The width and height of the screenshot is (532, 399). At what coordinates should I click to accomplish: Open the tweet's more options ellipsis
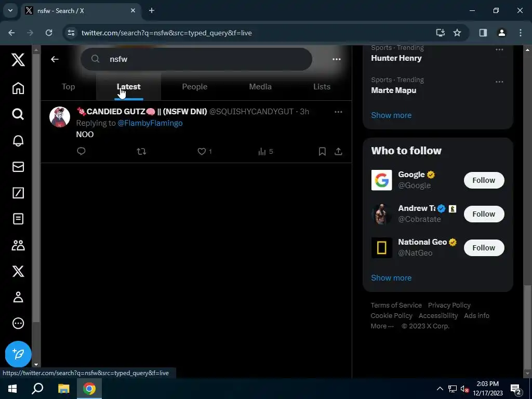tap(338, 112)
